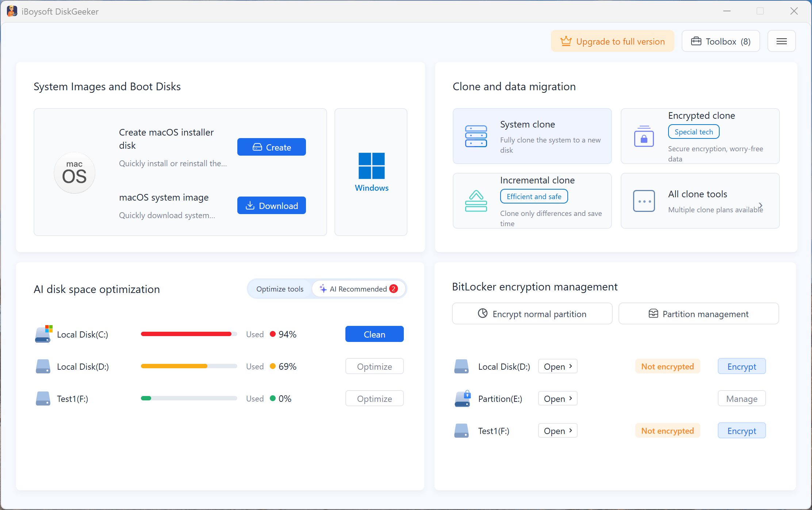Click the Encrypted clone lock icon
812x510 pixels.
(x=644, y=136)
